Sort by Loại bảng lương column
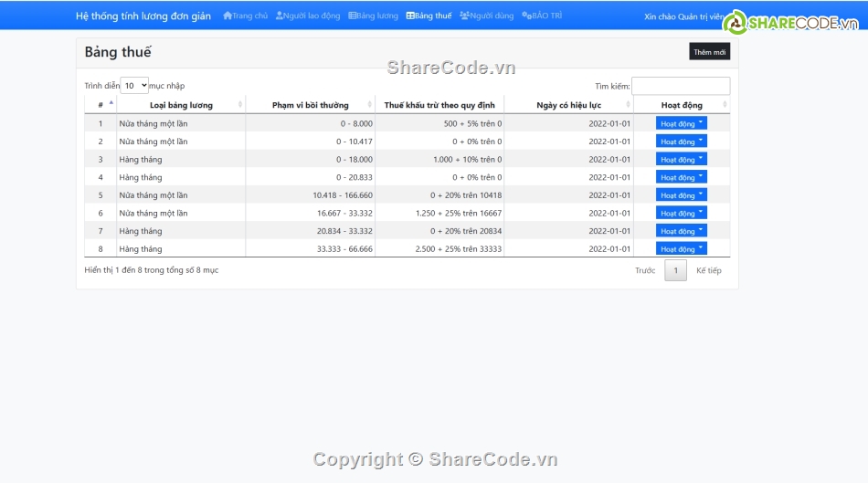 [x=181, y=105]
